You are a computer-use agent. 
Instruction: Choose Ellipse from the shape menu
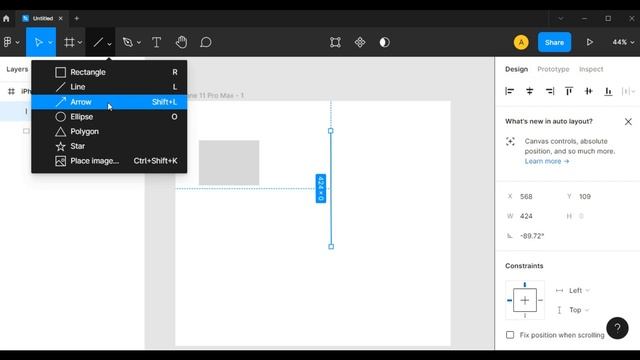pyautogui.click(x=109, y=117)
